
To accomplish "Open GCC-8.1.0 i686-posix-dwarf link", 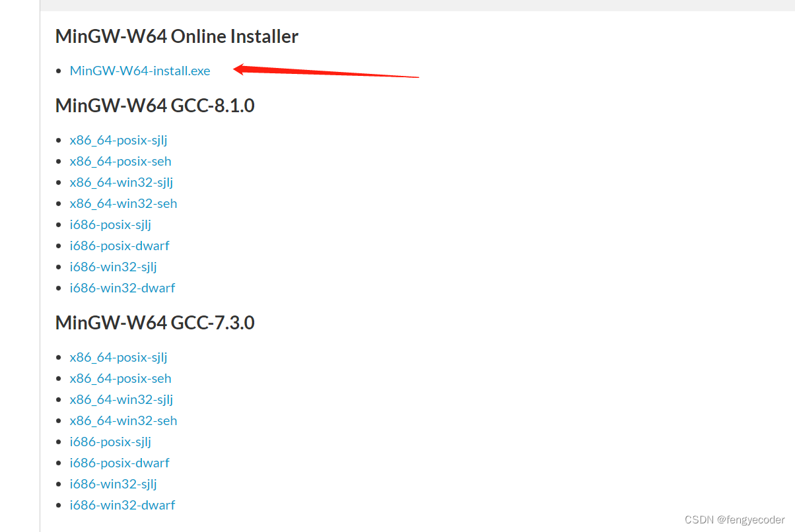I will [120, 246].
